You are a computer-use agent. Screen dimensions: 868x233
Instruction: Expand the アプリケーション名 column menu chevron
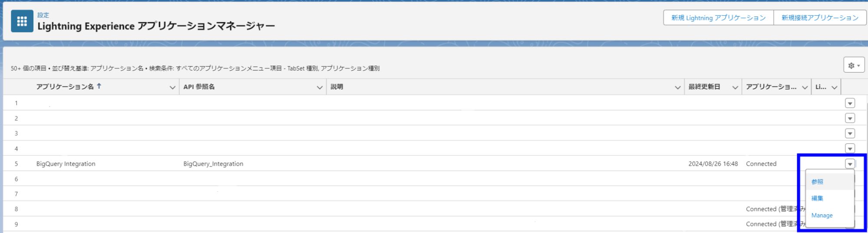click(172, 87)
